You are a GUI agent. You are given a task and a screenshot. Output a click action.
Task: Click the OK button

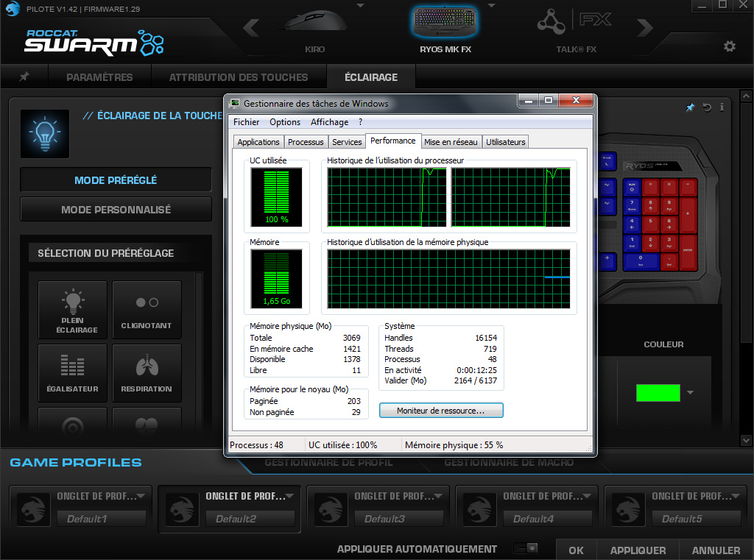point(576,550)
